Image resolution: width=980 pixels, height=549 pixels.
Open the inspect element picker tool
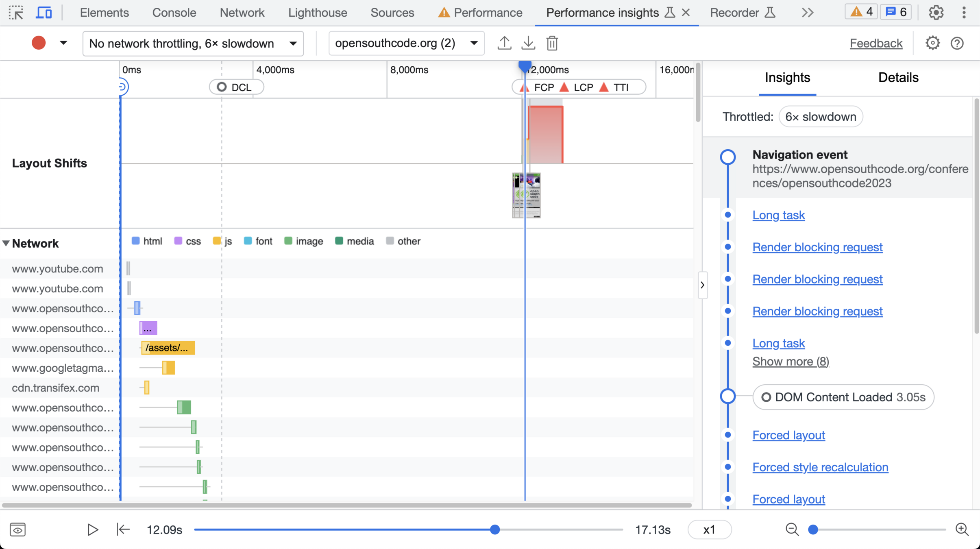pos(16,13)
